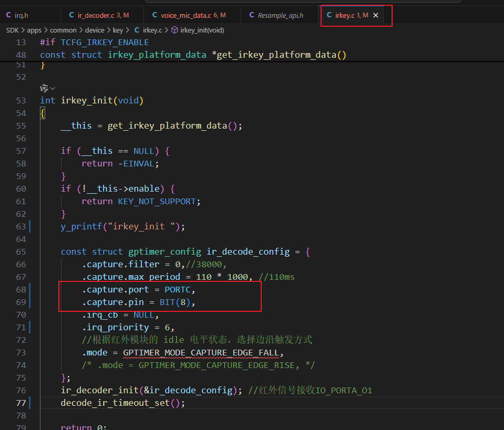Click the function symbol icon in the breadcrumb

[x=174, y=30]
